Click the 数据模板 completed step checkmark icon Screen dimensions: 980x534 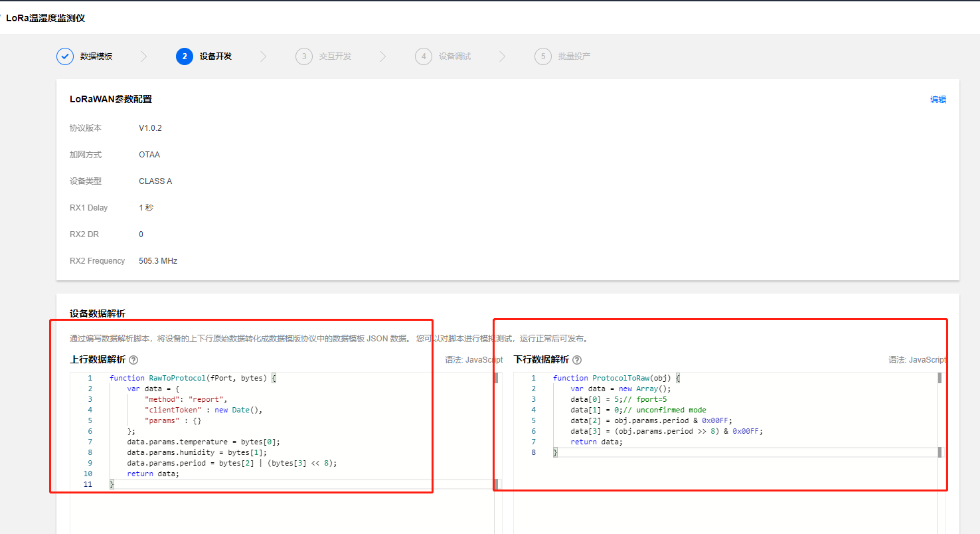65,56
